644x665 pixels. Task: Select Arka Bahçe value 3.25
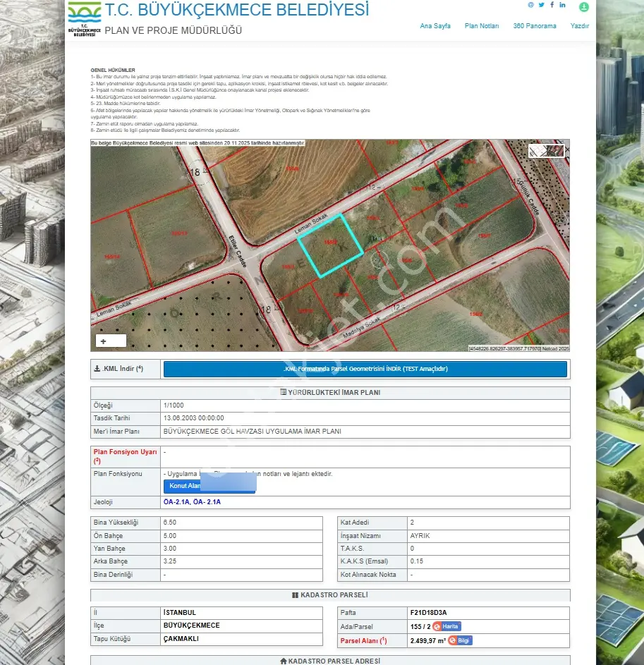click(170, 561)
